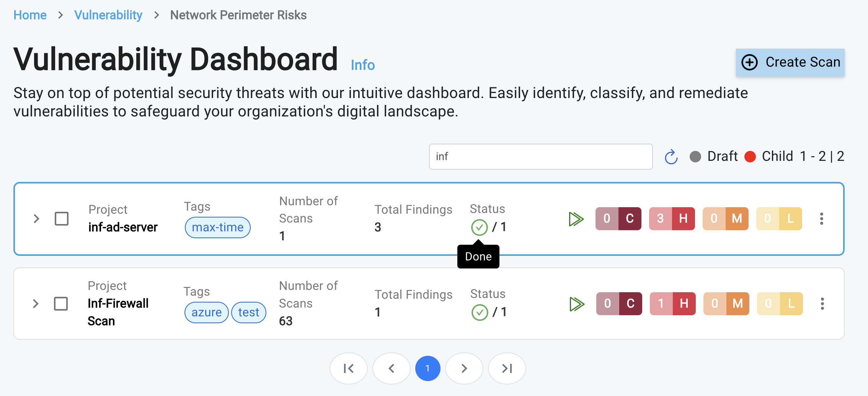The width and height of the screenshot is (868, 396).
Task: Open the Home breadcrumb
Action: (30, 15)
